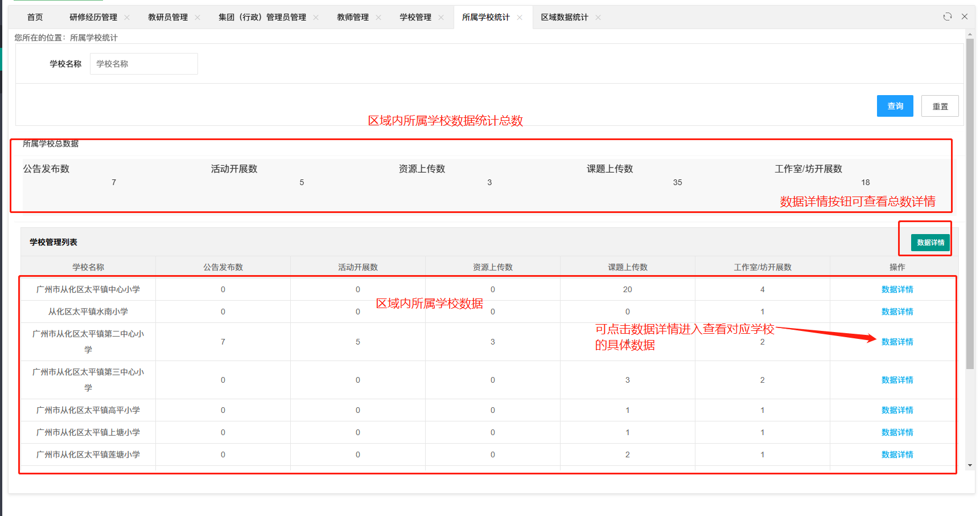Click the scrollbar up arrow
The width and height of the screenshot is (980, 516).
(970, 34)
